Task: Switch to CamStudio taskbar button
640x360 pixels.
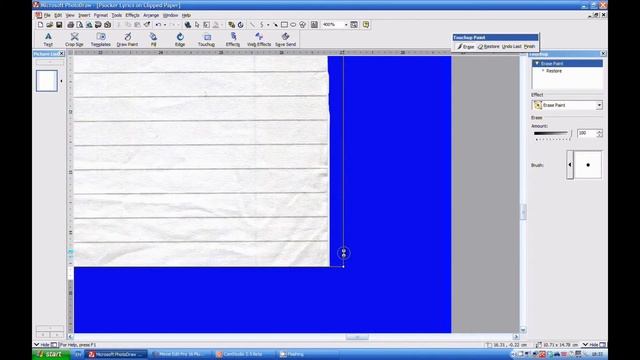Action: pos(244,354)
